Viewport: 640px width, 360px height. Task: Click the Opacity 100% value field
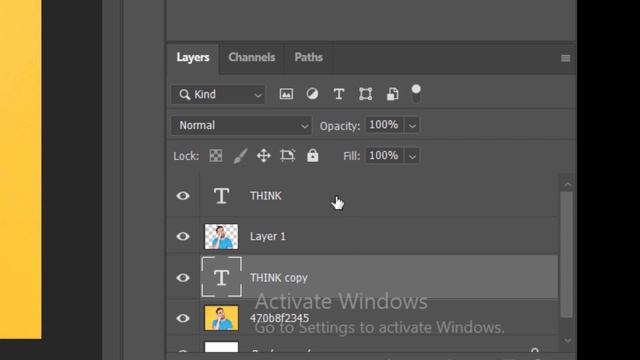pyautogui.click(x=384, y=125)
